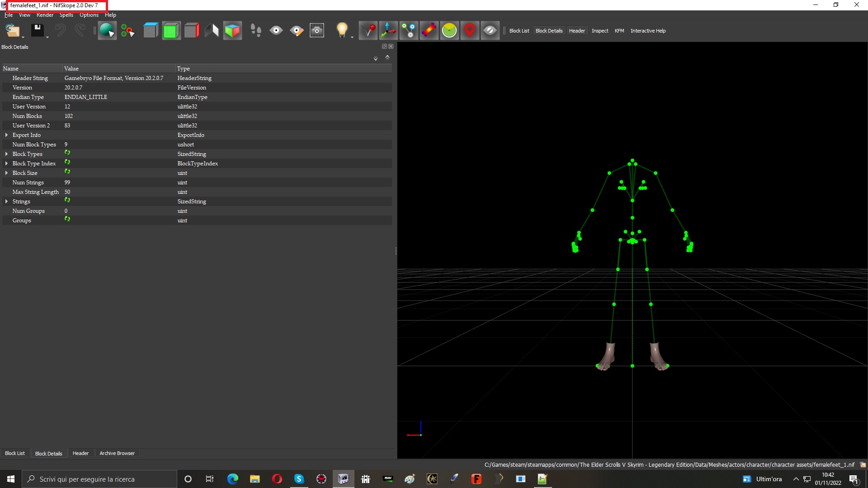The height and width of the screenshot is (488, 868).
Task: Click the Value column header
Action: coord(119,69)
